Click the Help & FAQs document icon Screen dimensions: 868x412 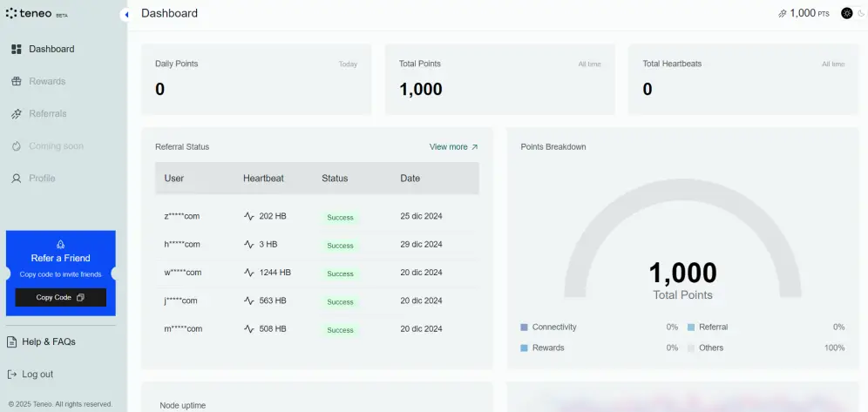click(11, 341)
